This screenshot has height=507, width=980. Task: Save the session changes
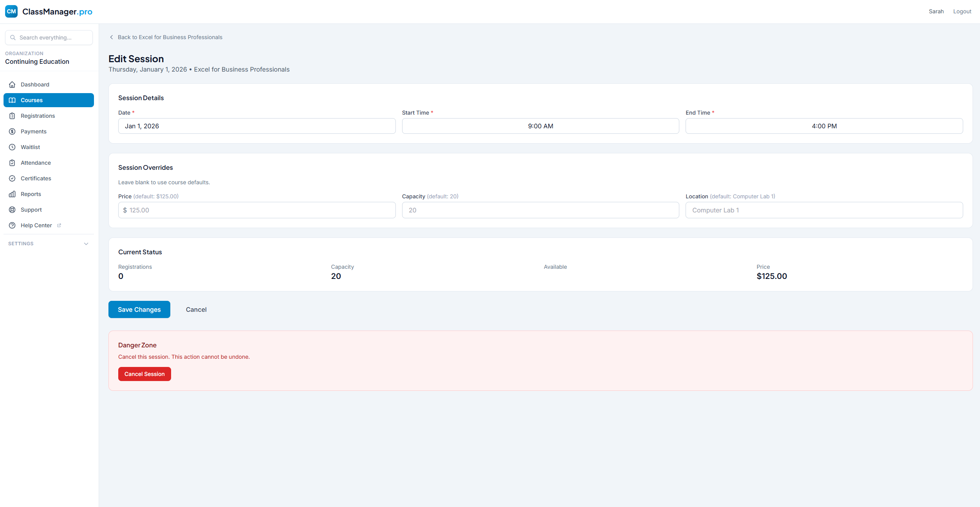coord(139,309)
